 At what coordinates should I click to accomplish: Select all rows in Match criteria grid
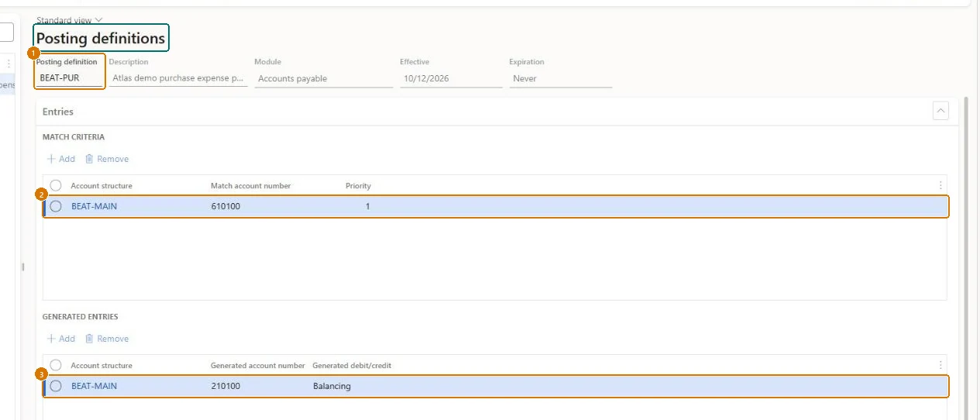(56, 186)
